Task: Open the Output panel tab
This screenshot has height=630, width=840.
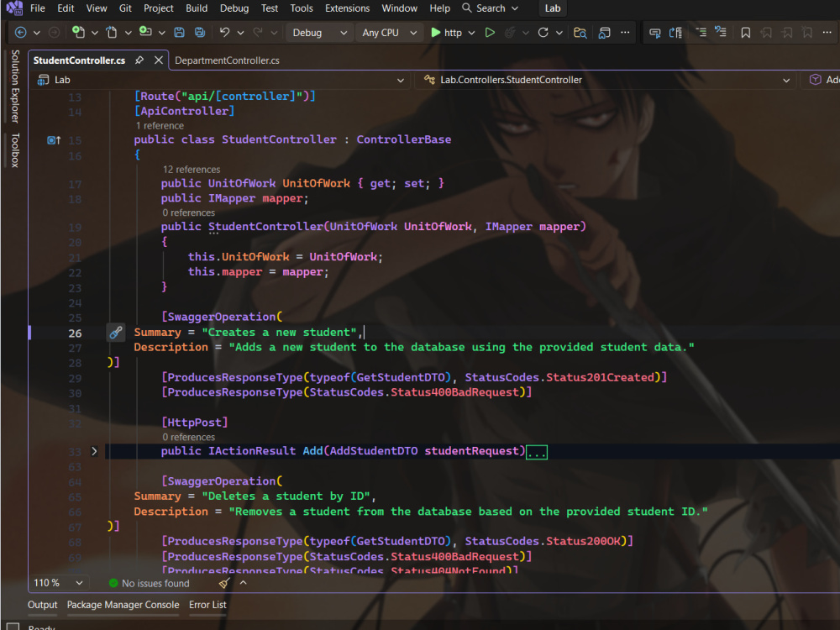Action: [42, 605]
